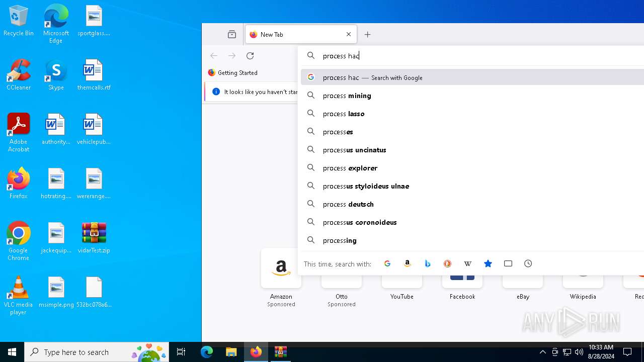Select themcalls.rtf document

pos(94,75)
